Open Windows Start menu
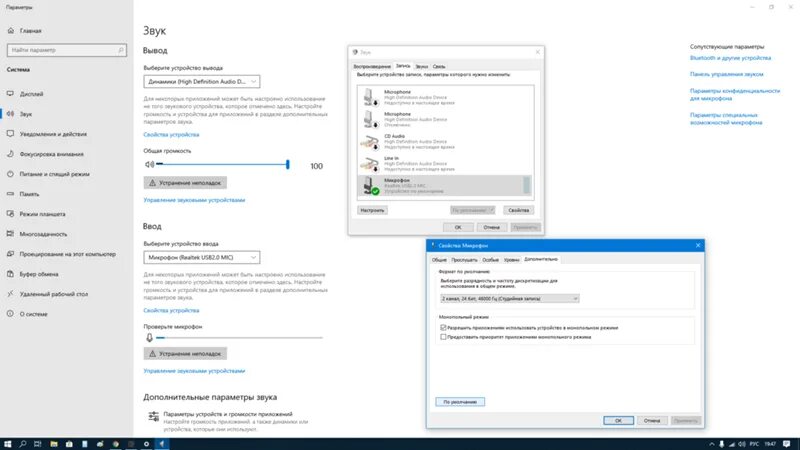The height and width of the screenshot is (450, 800). pyautogui.click(x=7, y=444)
